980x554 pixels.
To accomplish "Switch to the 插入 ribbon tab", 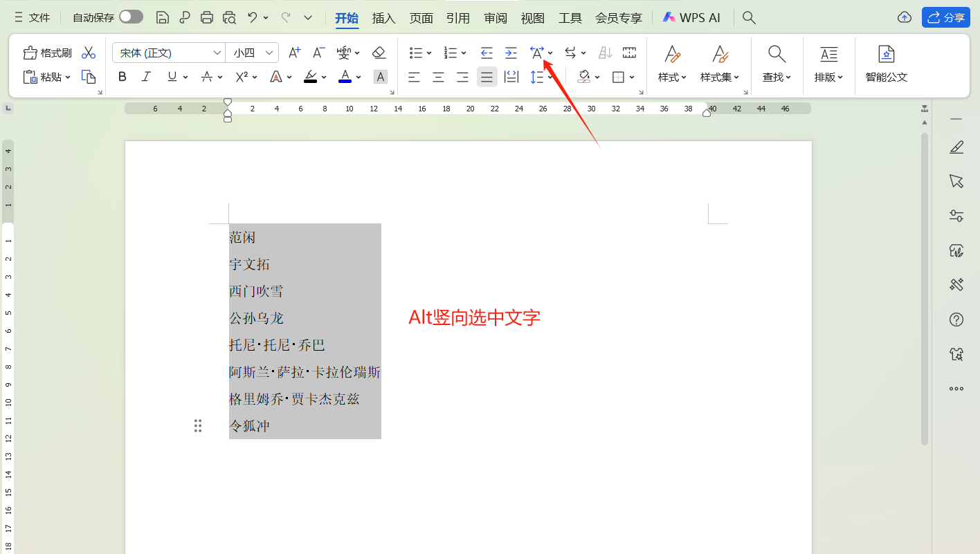I will 383,18.
